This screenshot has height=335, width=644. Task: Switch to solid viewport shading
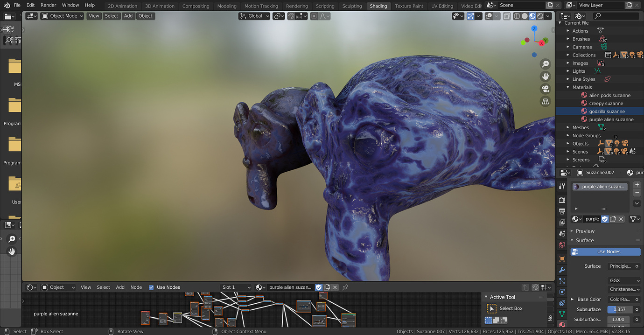tap(525, 16)
